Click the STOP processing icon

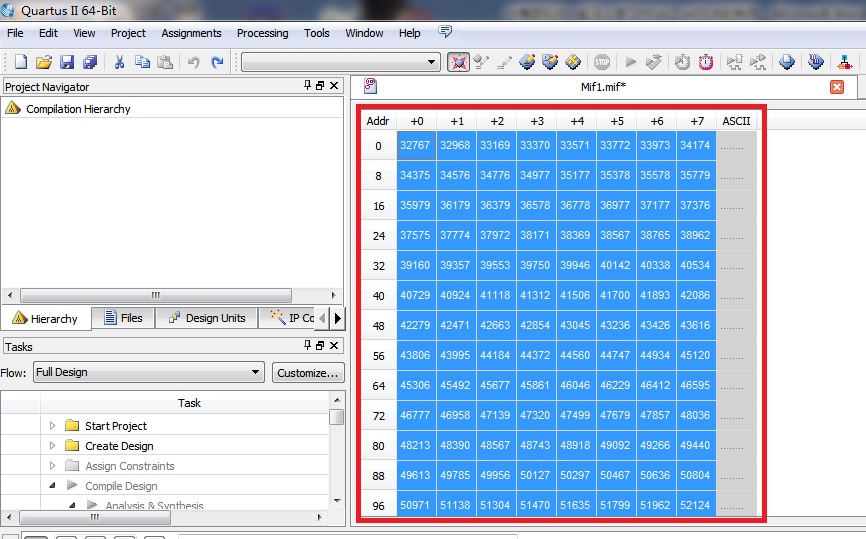point(602,62)
